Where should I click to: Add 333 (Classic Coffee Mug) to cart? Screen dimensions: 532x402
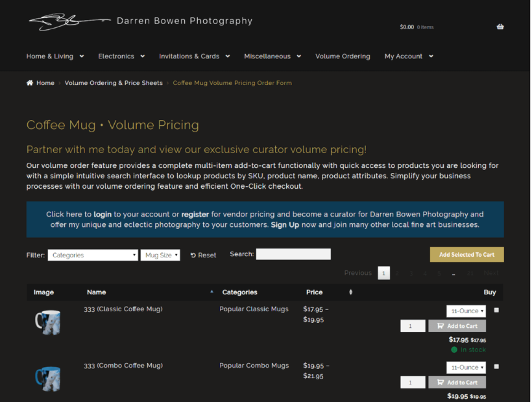click(x=457, y=325)
